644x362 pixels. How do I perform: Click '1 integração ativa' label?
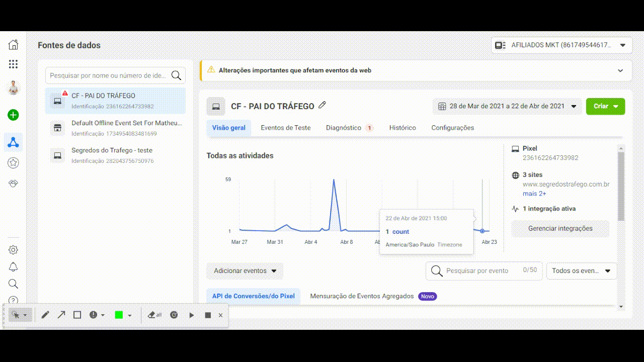(x=549, y=209)
